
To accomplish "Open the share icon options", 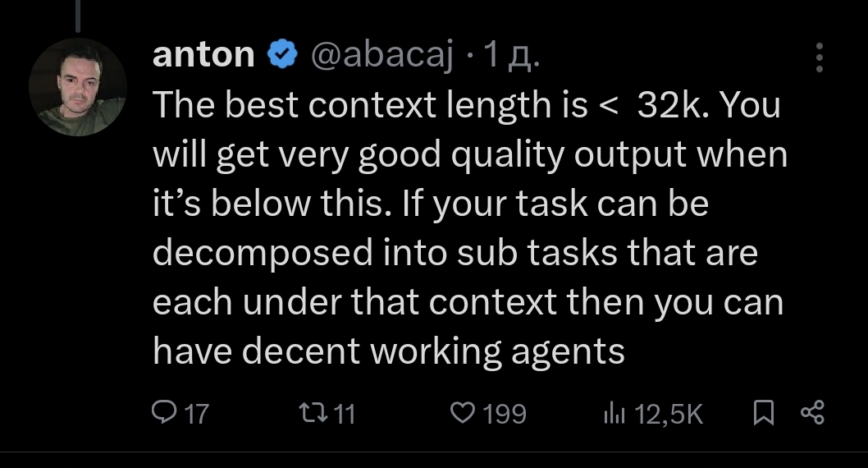I will 811,412.
